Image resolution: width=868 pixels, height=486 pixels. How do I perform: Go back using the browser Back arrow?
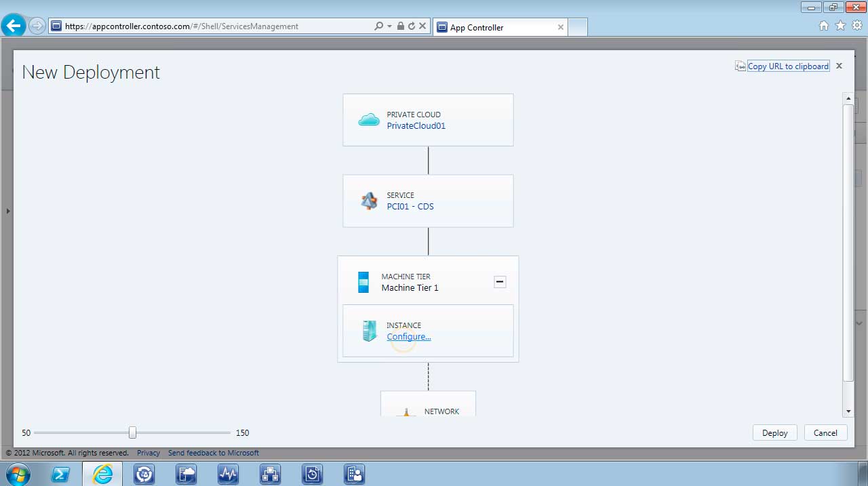14,26
